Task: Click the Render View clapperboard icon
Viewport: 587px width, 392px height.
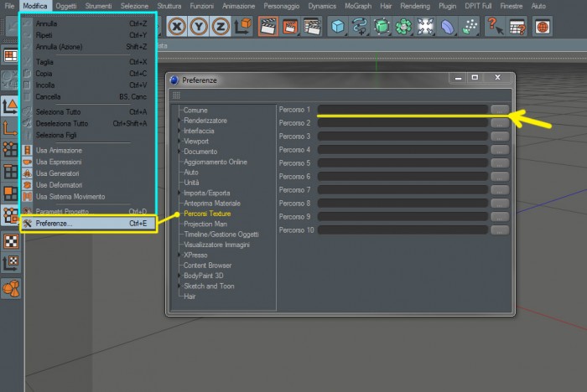Action: pyautogui.click(x=268, y=27)
